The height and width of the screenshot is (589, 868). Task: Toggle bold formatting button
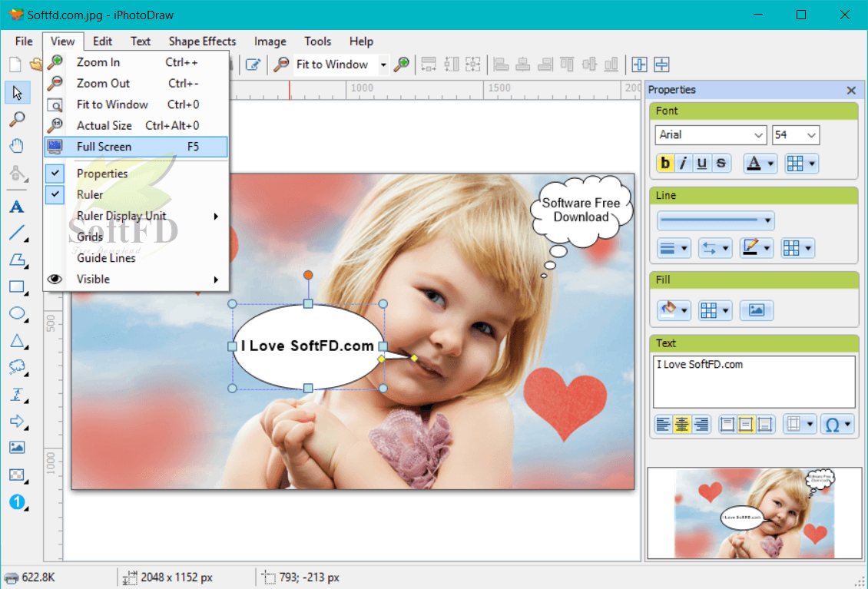tap(665, 164)
